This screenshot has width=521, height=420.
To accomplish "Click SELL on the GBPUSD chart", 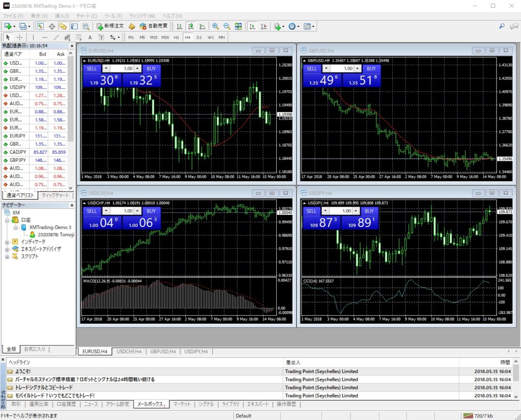I will coord(312,69).
